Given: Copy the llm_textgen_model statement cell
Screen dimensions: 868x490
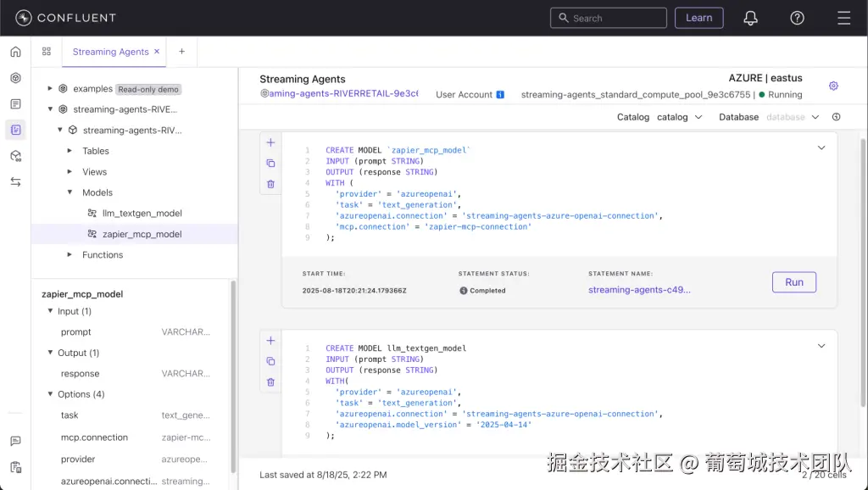Looking at the screenshot, I should click(x=270, y=361).
